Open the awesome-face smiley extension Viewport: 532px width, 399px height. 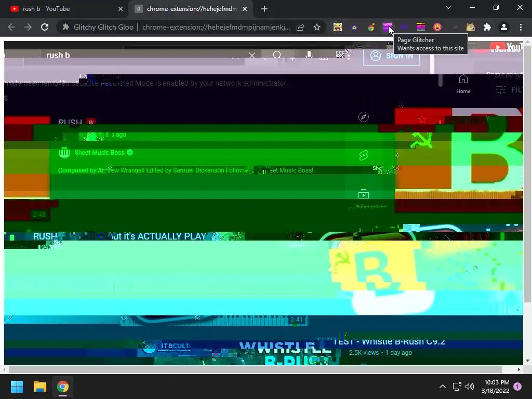(x=338, y=27)
